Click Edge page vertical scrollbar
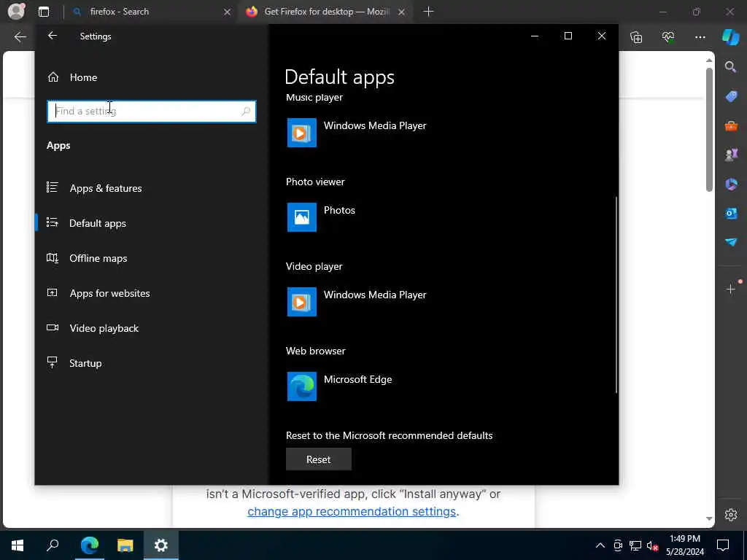Screen dimensions: 747x560 click(x=709, y=130)
